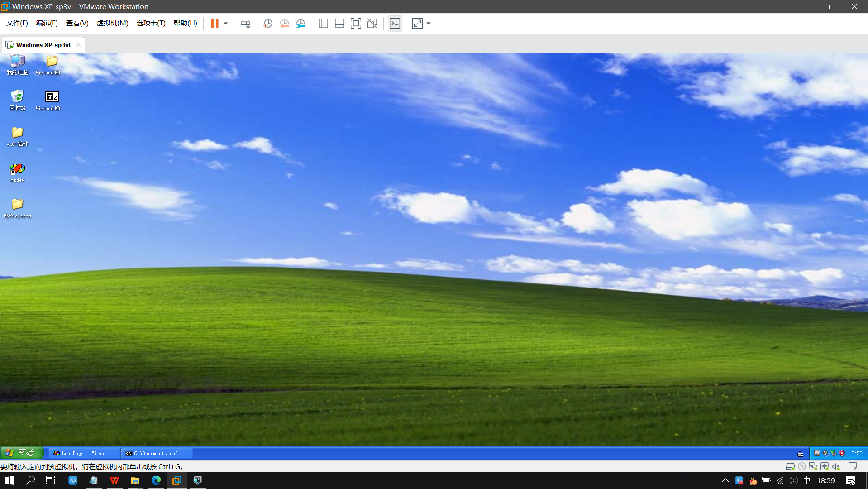Enter full screen mode
868x489 pixels.
(356, 23)
